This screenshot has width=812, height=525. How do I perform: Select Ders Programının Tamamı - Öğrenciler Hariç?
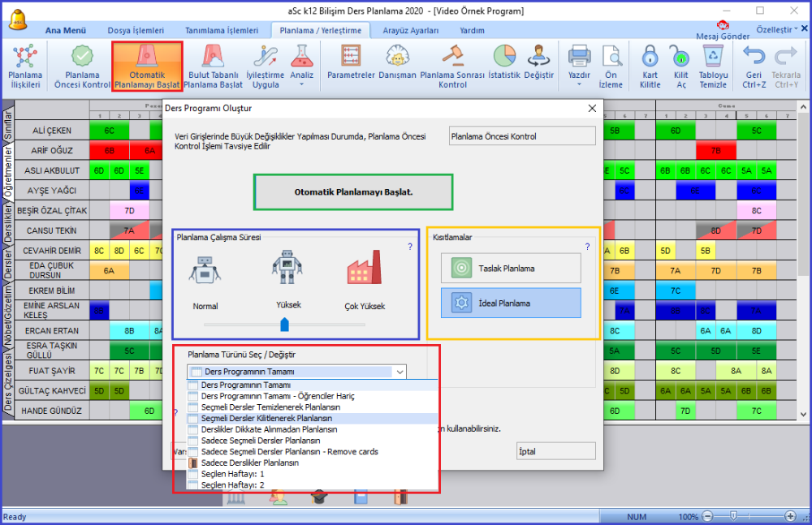click(x=313, y=396)
